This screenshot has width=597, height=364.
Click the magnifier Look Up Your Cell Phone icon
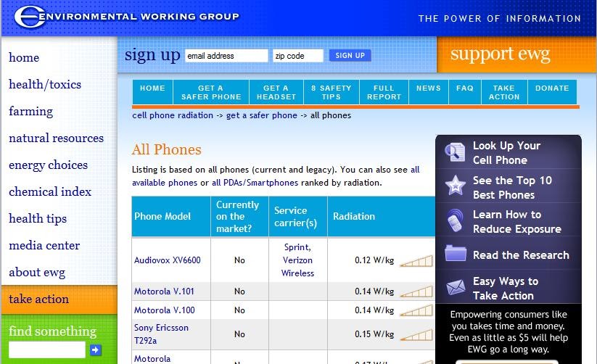click(x=455, y=152)
